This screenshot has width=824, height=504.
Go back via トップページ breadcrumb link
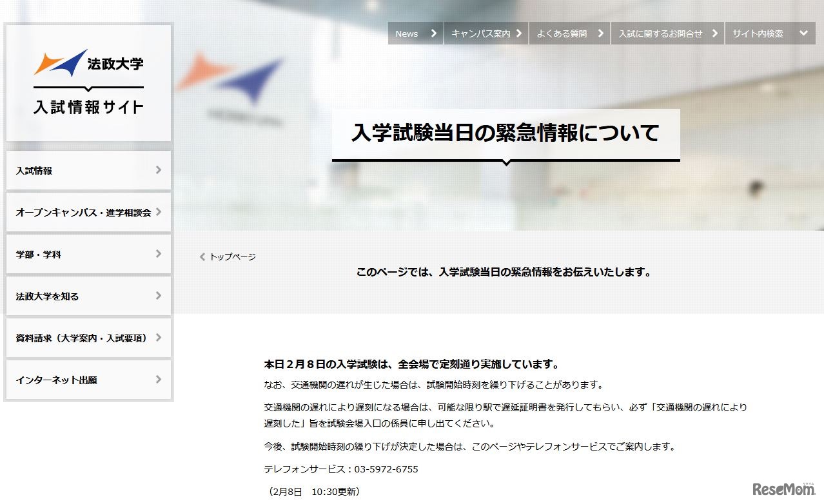[x=232, y=257]
